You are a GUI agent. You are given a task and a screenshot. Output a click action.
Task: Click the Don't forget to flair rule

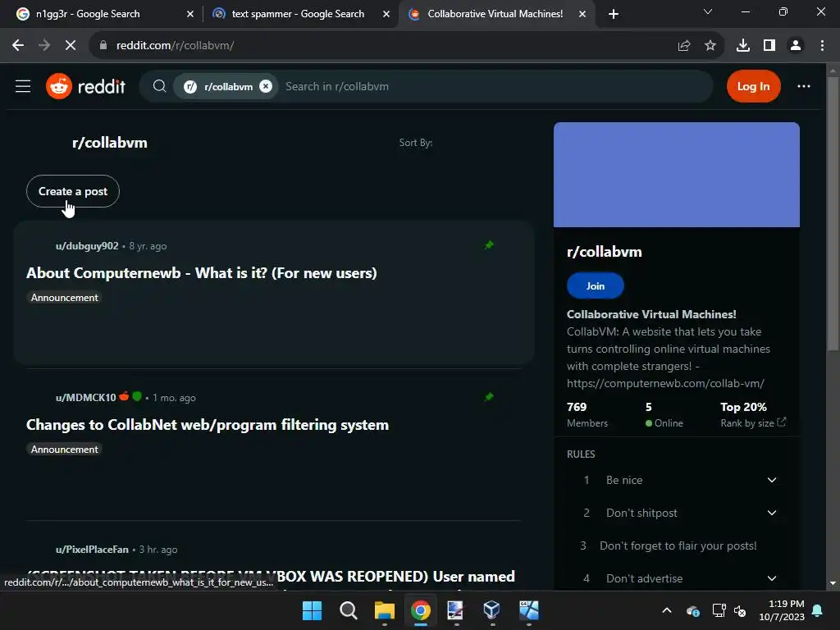pyautogui.click(x=678, y=546)
